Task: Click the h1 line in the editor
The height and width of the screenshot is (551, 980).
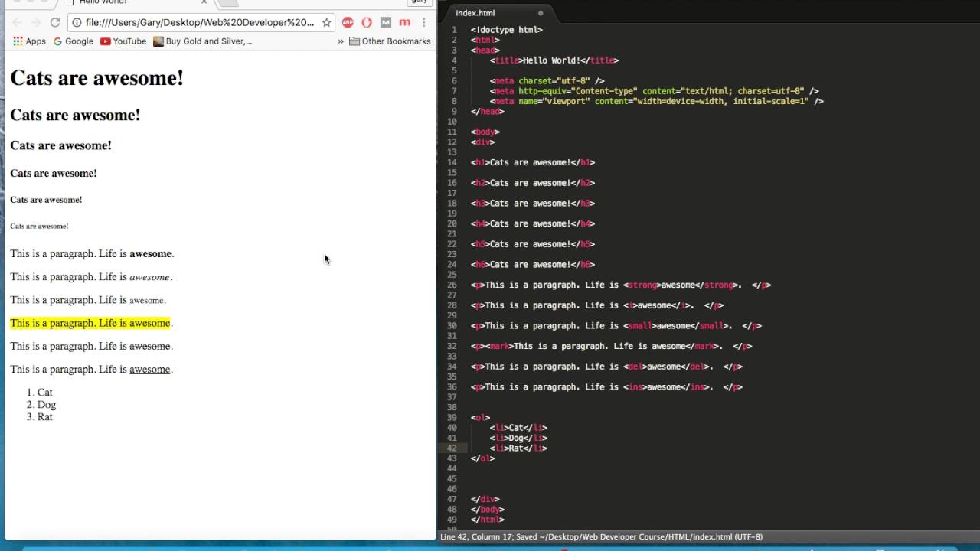Action: (x=532, y=162)
